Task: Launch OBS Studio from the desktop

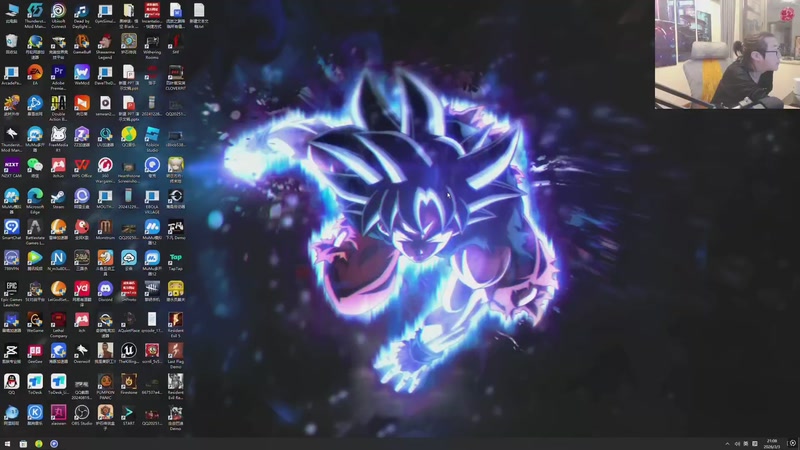Action: tap(82, 415)
